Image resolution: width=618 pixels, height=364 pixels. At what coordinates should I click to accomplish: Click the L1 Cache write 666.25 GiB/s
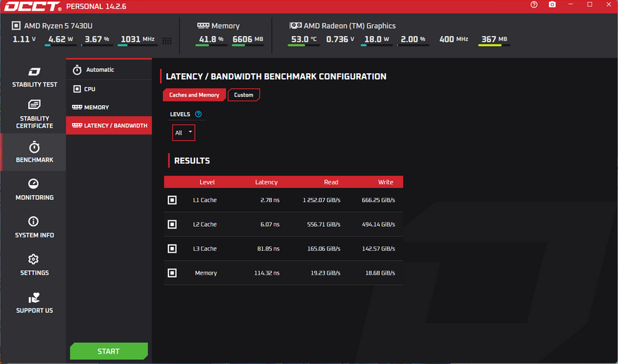coord(378,200)
